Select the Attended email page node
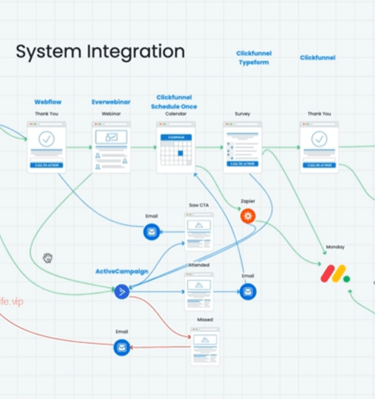Image resolution: width=375 pixels, height=399 pixels. (x=199, y=291)
